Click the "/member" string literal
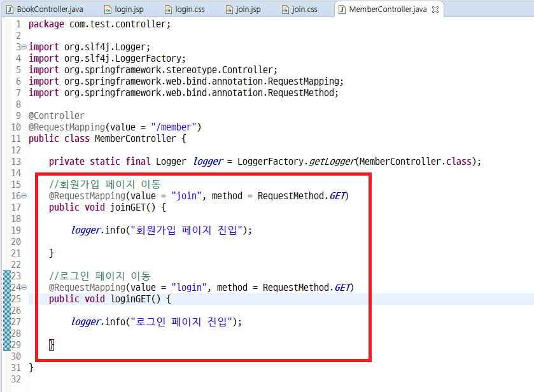The width and height of the screenshot is (534, 392). pos(174,127)
